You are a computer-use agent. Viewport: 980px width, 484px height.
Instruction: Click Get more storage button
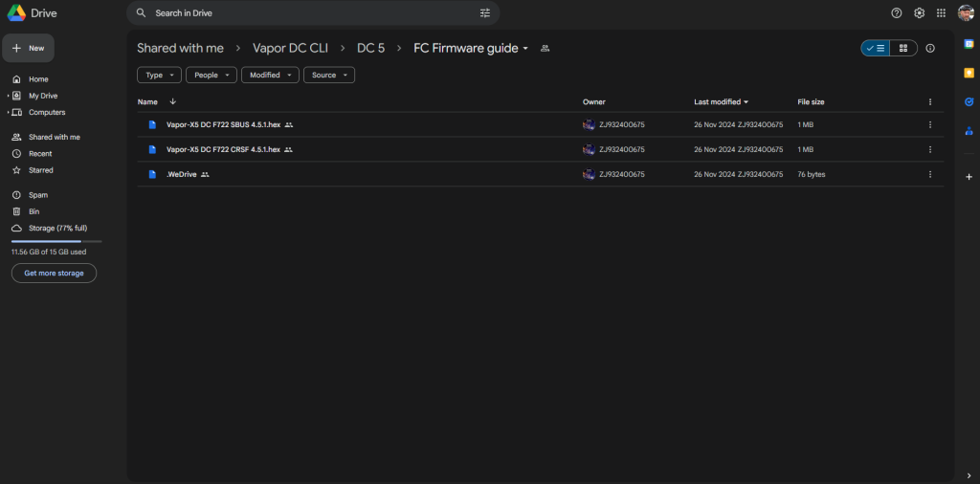[x=54, y=273]
